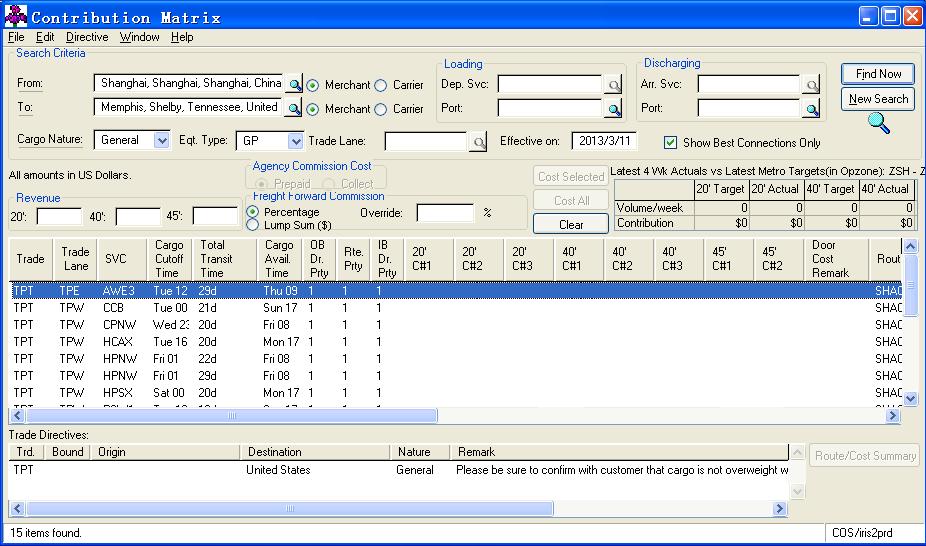Click the Discharging Port lookup icon
926x546 pixels.
point(812,109)
